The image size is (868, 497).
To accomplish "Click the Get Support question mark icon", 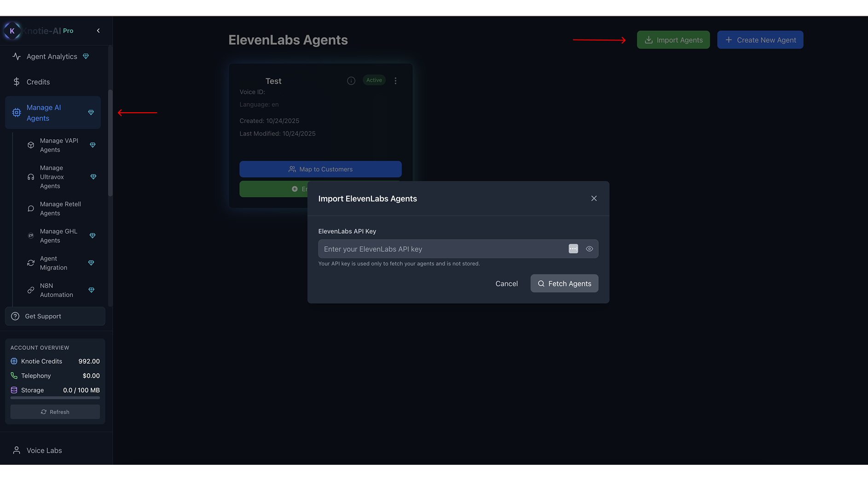I will pyautogui.click(x=15, y=317).
